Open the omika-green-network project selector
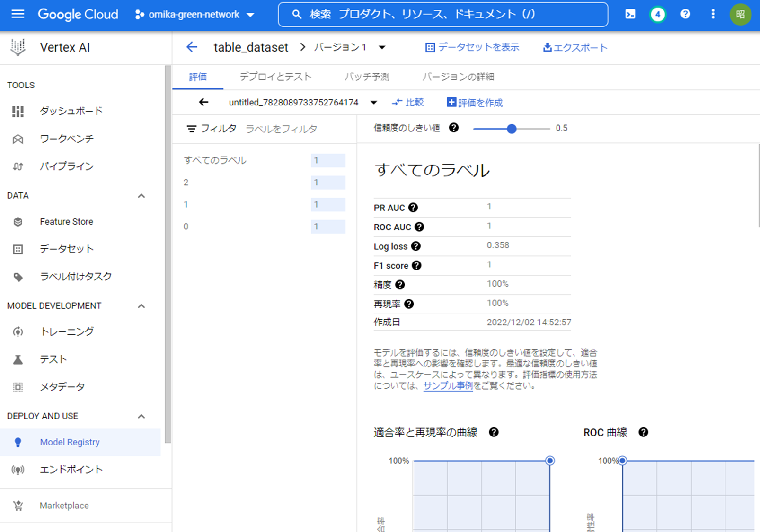The image size is (760, 532). (x=194, y=15)
